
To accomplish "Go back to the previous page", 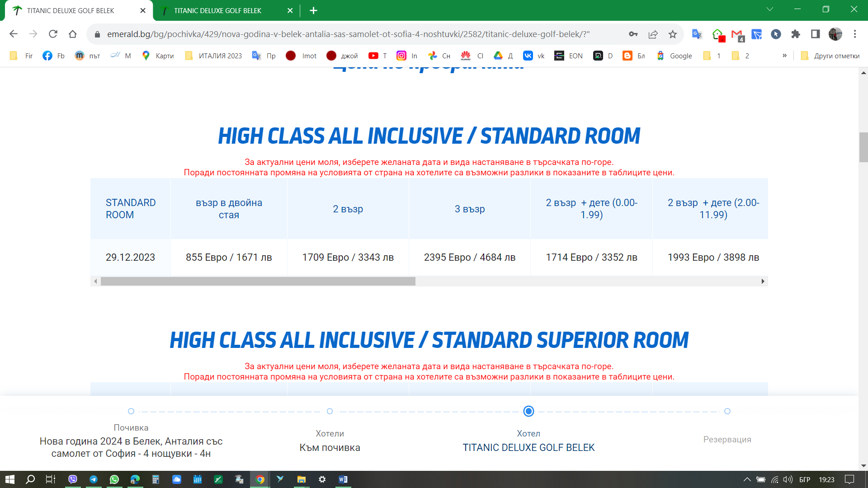I will tap(14, 34).
